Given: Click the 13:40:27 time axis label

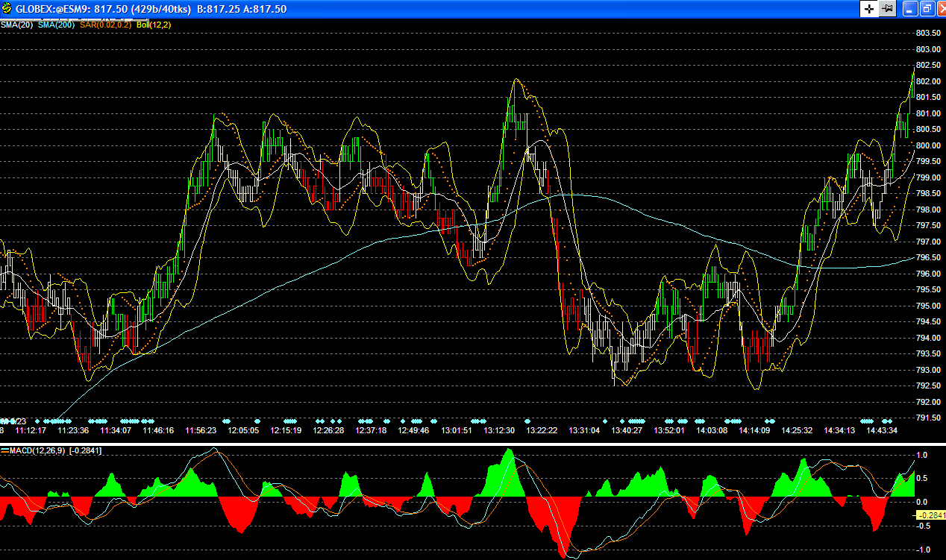Looking at the screenshot, I should point(627,430).
